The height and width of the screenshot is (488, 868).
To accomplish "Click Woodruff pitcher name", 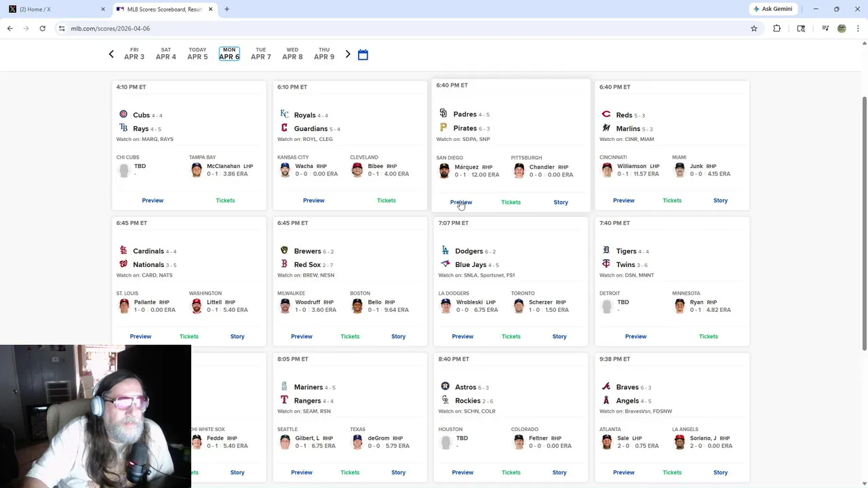I will [307, 302].
